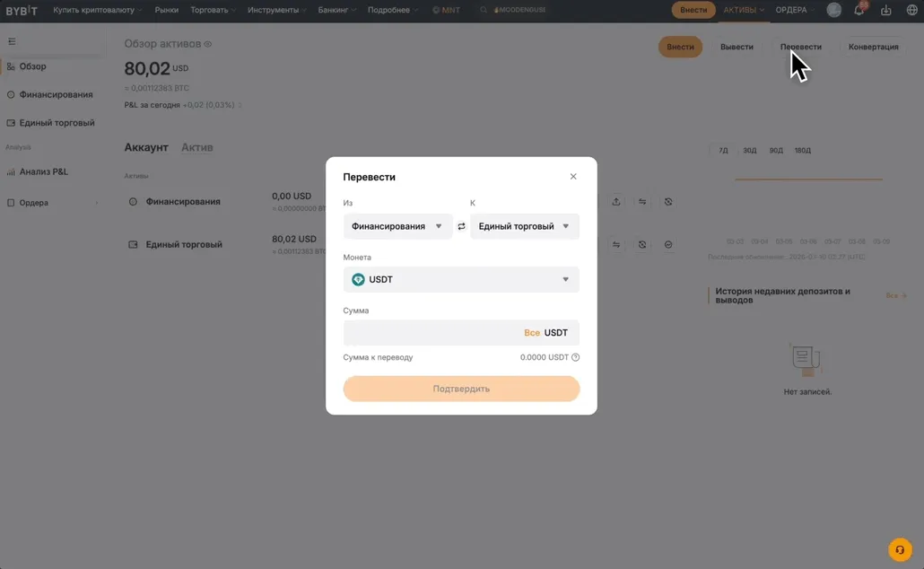Open the Торговать menu in navbar
The image size is (924, 569).
point(213,10)
